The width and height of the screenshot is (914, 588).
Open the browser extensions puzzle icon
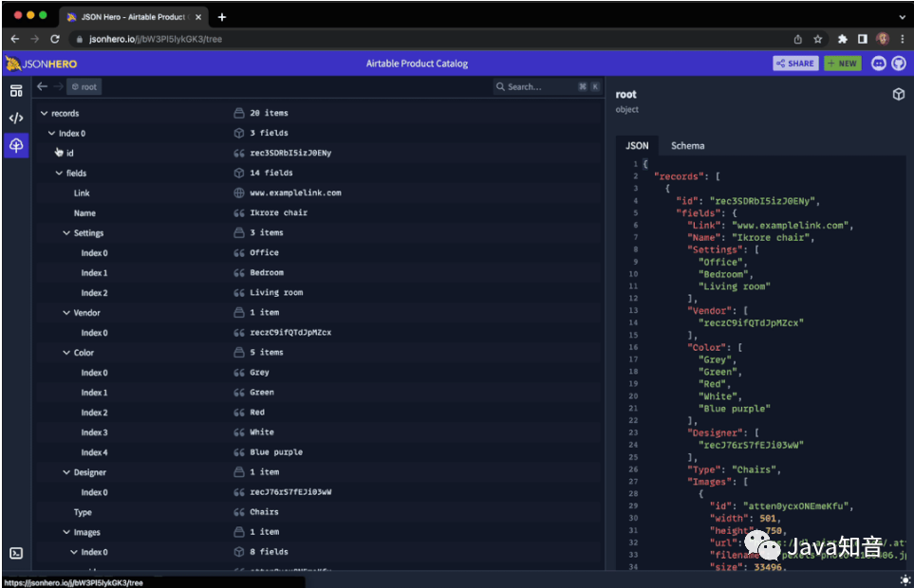842,39
